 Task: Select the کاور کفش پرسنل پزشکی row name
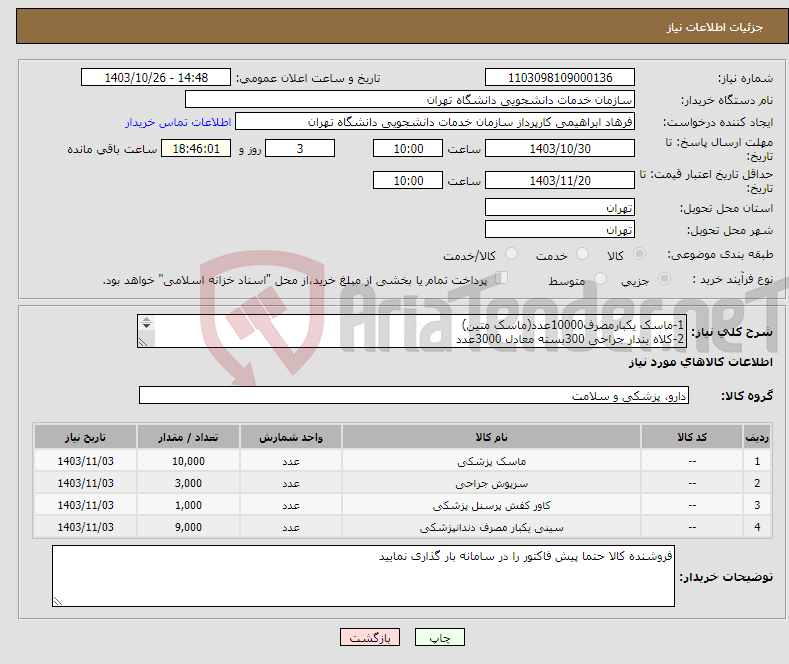pyautogui.click(x=491, y=506)
